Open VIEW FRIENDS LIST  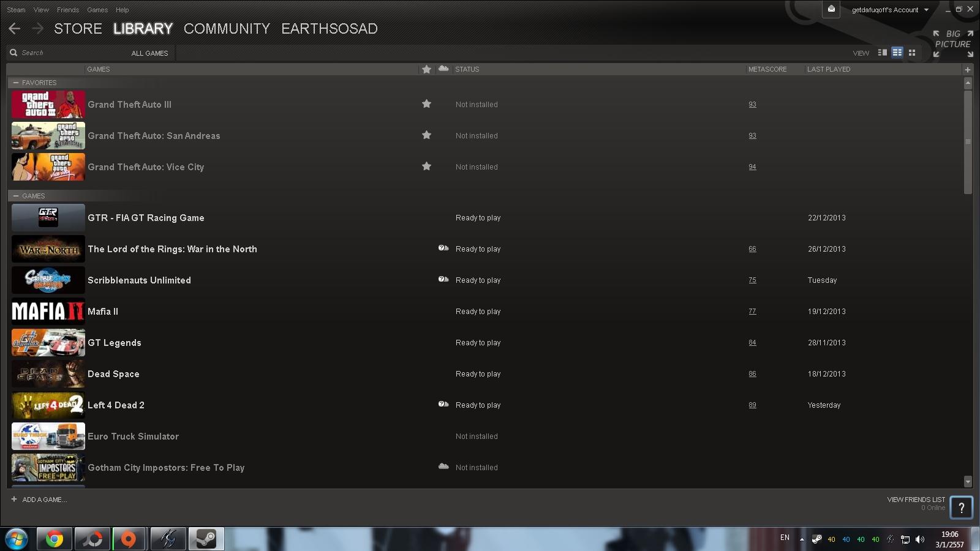916,500
